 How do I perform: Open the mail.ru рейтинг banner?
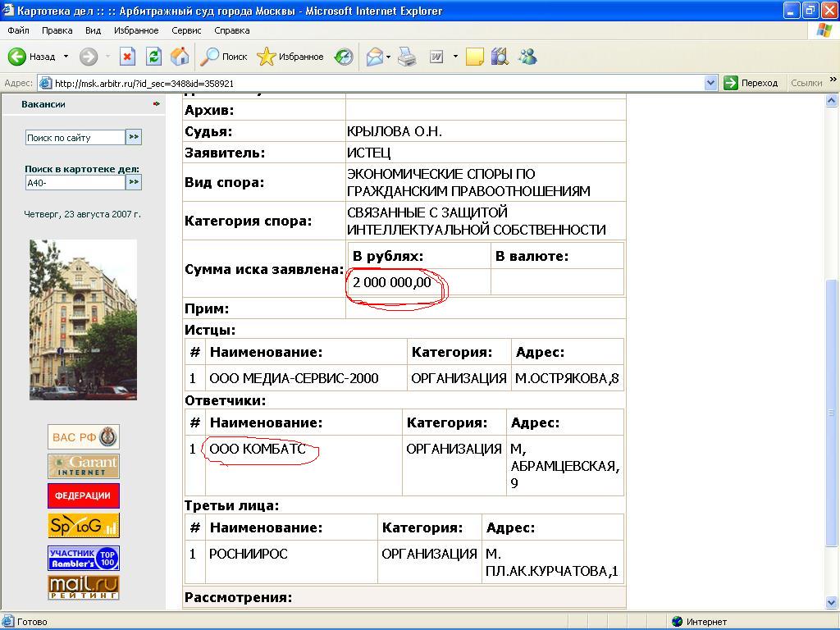point(83,587)
